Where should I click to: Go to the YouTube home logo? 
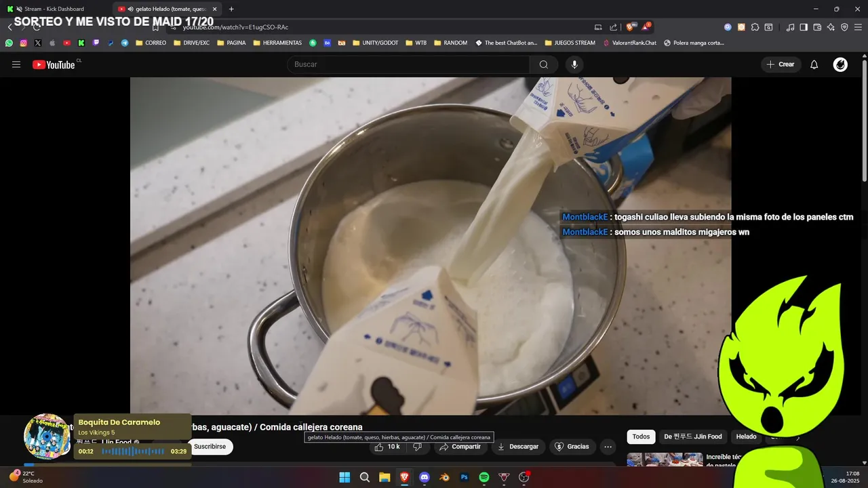(54, 64)
